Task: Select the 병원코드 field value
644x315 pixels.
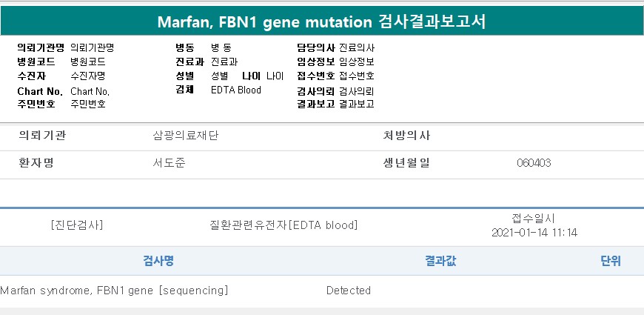Action: (x=87, y=62)
